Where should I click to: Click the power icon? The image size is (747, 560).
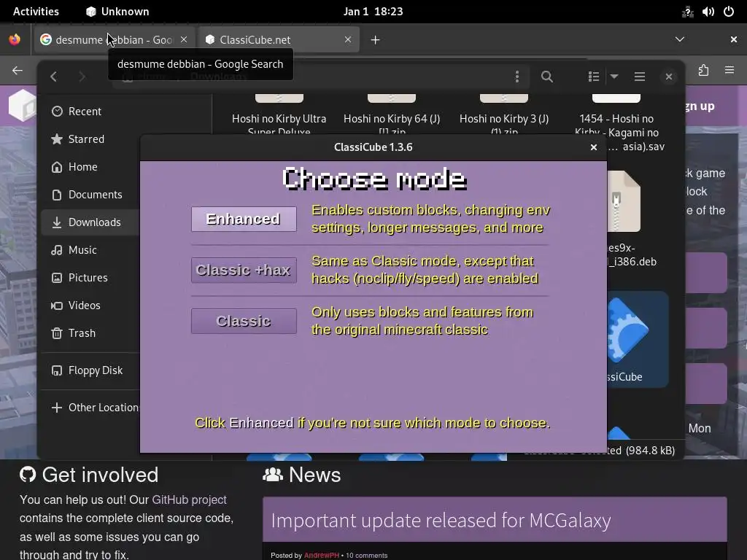tap(729, 12)
